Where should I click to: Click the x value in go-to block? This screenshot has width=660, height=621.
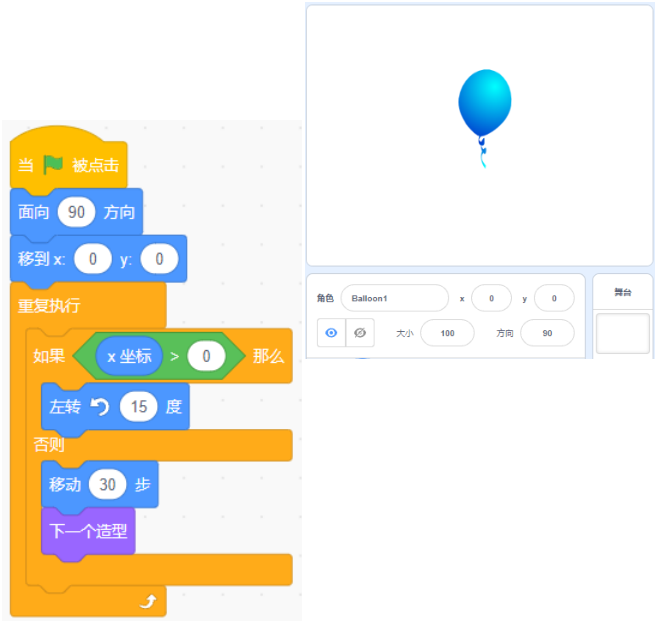93,259
